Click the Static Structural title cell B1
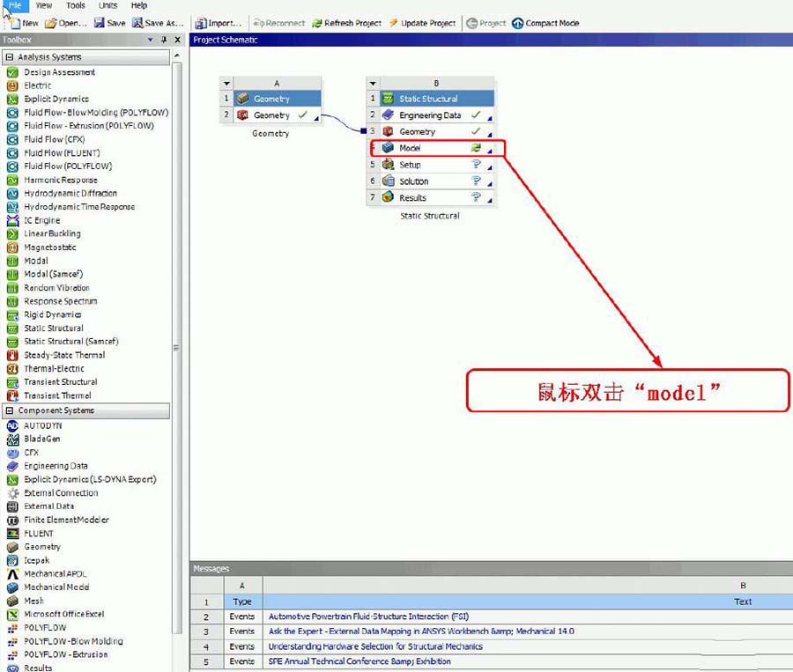Screen dimensions: 793x672 coord(437,99)
